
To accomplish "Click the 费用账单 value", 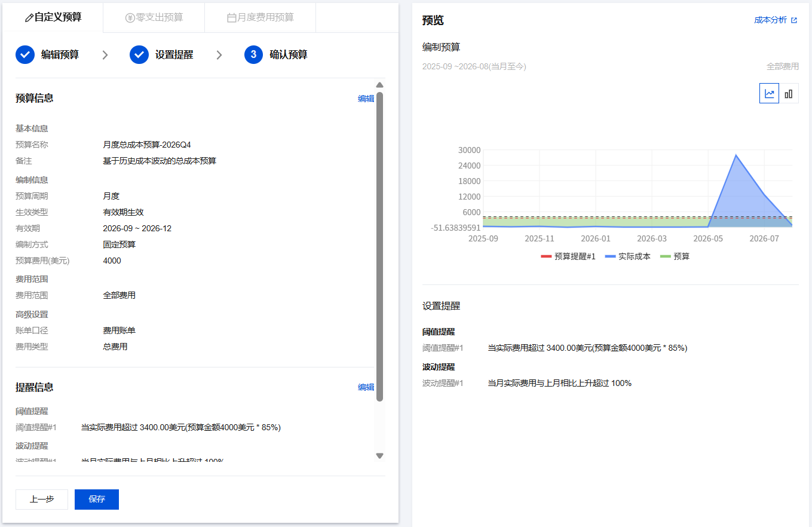I will click(x=119, y=330).
